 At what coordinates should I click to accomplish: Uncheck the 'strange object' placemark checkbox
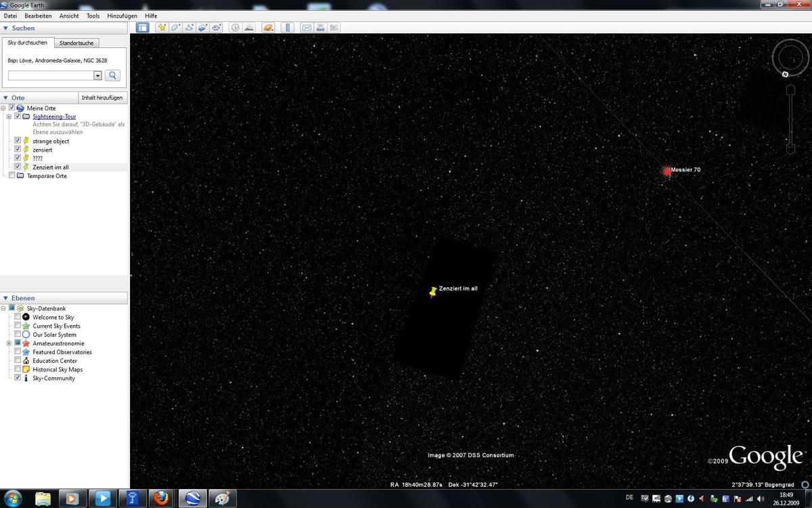click(18, 141)
